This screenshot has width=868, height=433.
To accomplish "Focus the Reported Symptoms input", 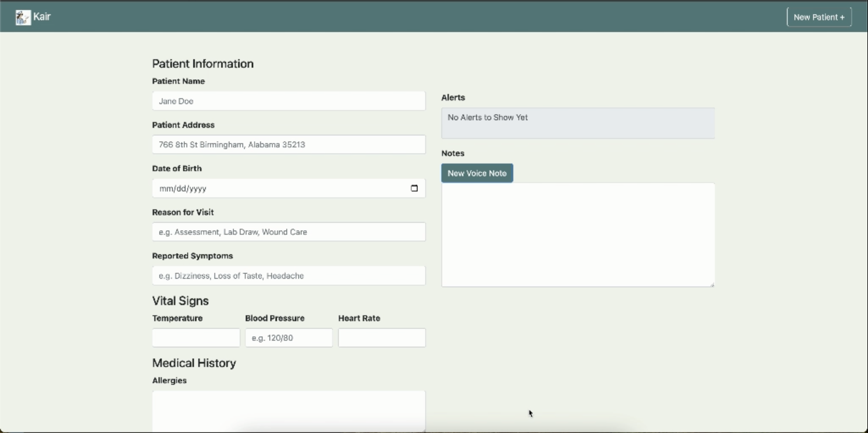I will [288, 276].
